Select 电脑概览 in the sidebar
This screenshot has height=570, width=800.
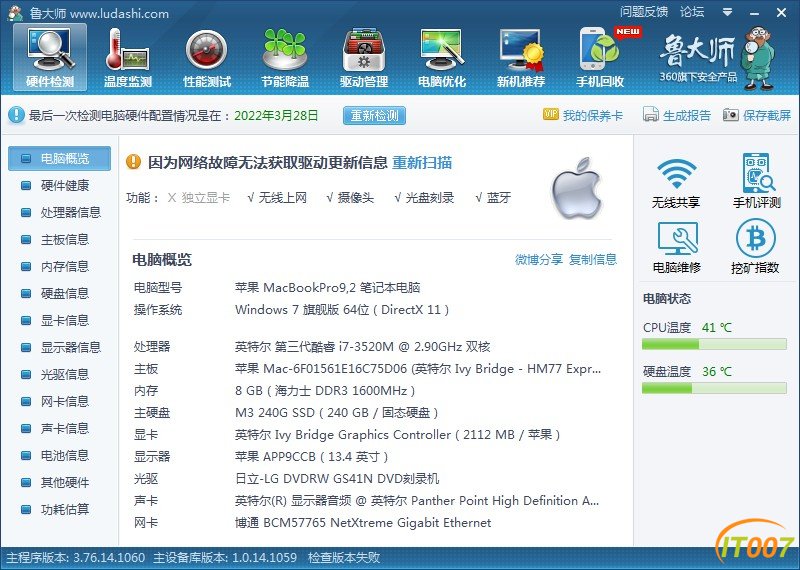[x=59, y=158]
